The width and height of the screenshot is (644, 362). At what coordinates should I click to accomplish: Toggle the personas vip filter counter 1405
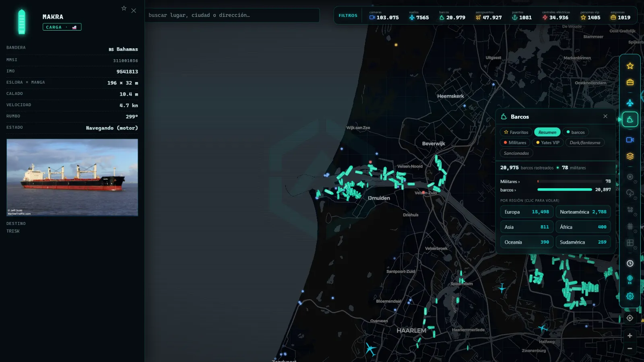click(x=590, y=16)
